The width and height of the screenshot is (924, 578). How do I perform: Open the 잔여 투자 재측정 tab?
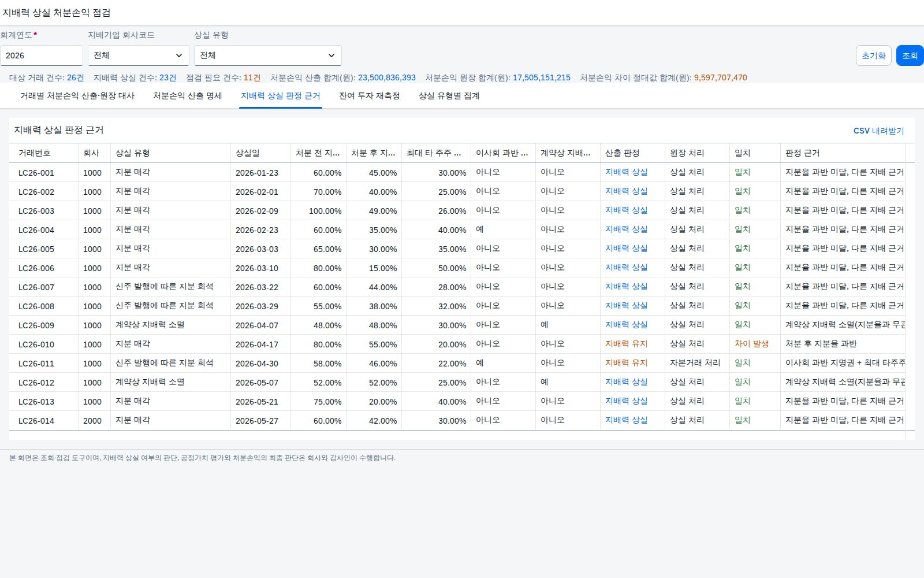click(x=370, y=96)
